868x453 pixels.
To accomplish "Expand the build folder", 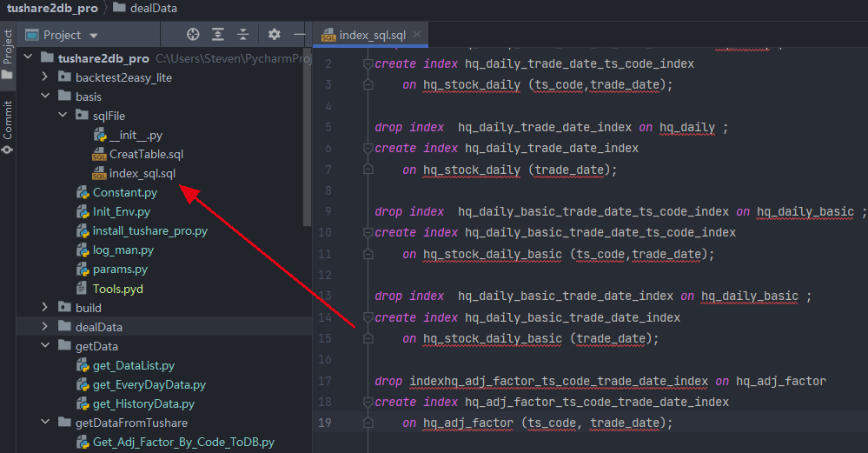I will pos(45,308).
